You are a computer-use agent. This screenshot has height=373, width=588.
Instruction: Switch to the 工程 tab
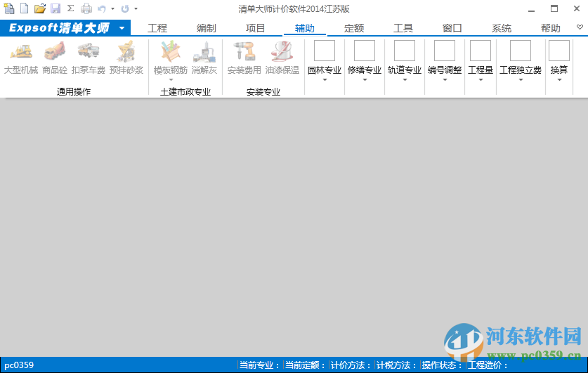click(x=157, y=28)
